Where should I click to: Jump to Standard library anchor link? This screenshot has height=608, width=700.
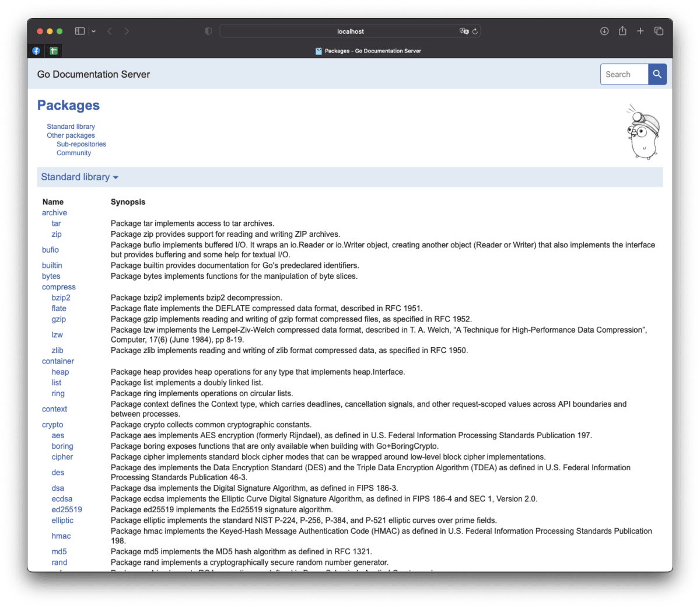pyautogui.click(x=71, y=127)
